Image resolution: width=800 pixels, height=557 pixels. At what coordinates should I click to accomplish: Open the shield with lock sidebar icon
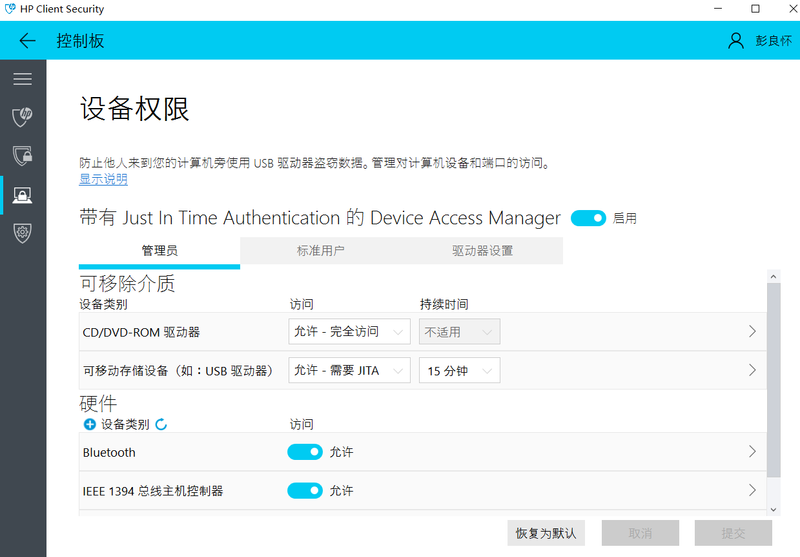[x=22, y=155]
